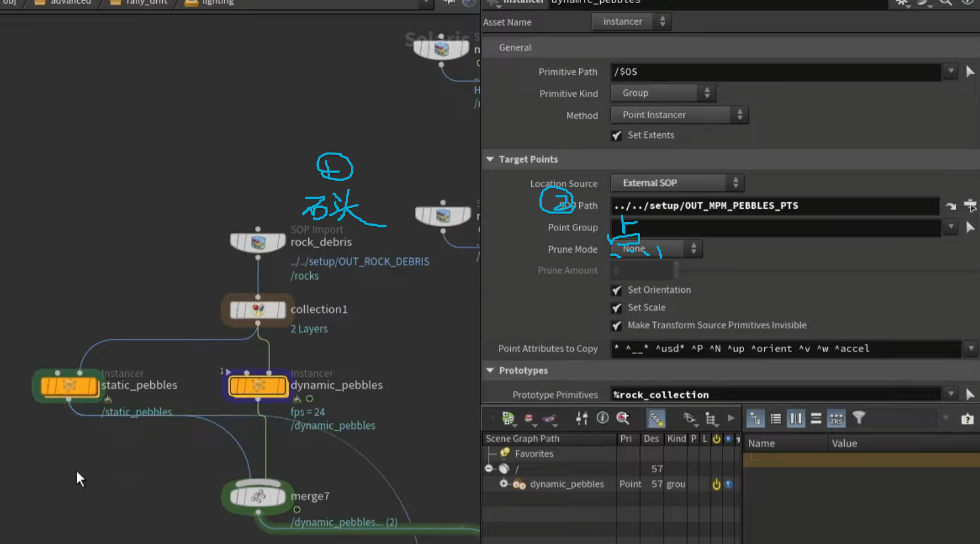980x544 pixels.
Task: Open Primitive Path dropdown arrow
Action: pyautogui.click(x=951, y=71)
